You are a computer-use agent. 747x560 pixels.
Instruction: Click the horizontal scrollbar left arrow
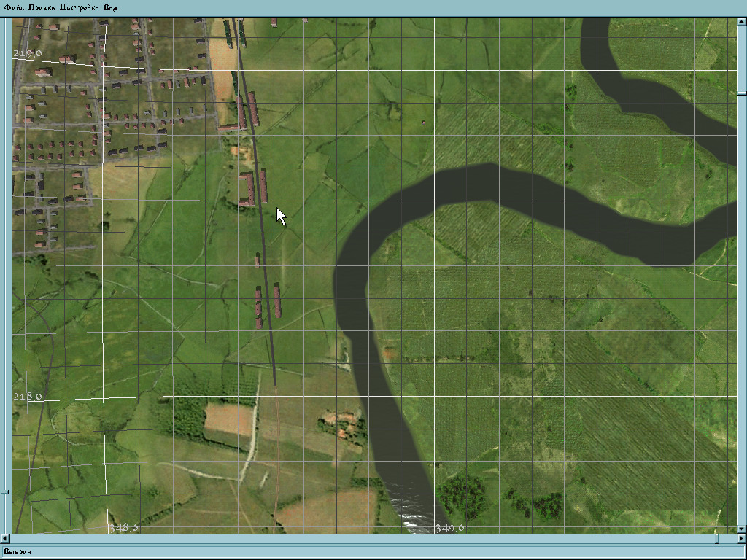pos(5,539)
